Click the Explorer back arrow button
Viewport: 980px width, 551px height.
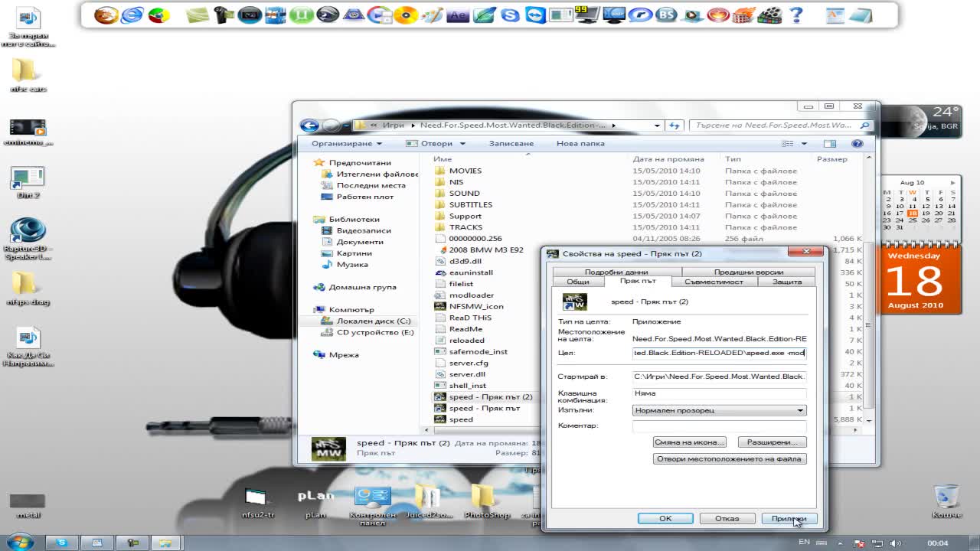[309, 126]
